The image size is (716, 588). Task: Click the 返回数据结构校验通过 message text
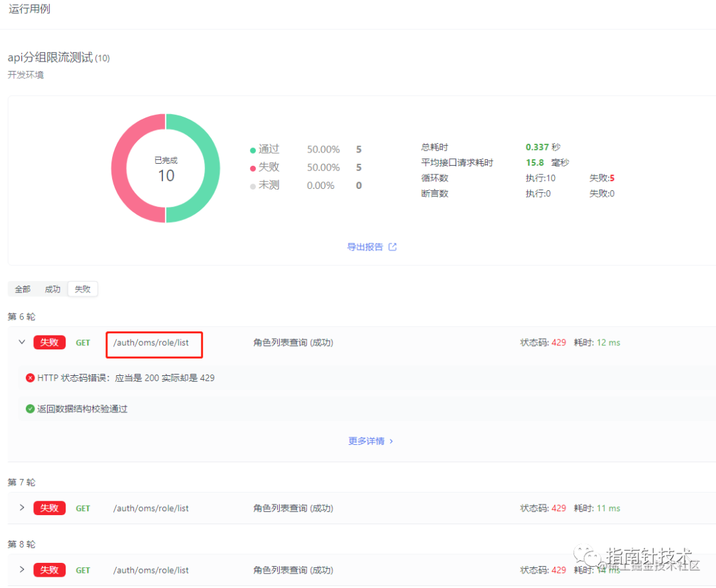pyautogui.click(x=82, y=409)
